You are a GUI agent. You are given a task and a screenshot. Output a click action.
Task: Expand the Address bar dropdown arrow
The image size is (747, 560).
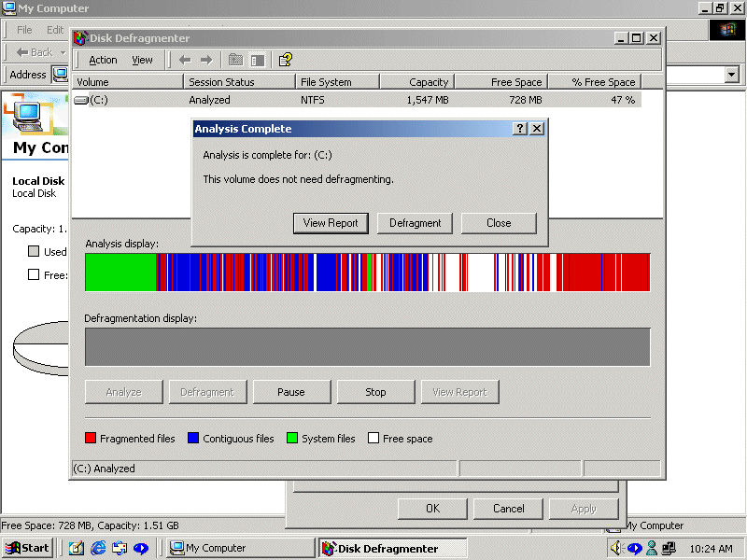(x=731, y=75)
